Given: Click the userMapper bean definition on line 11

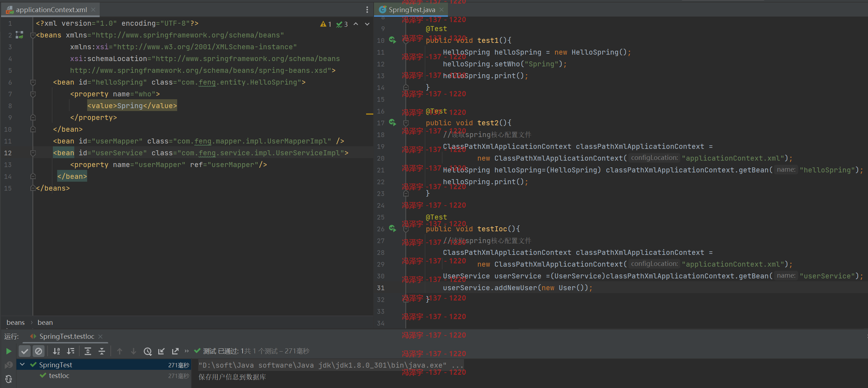Looking at the screenshot, I should [198, 141].
